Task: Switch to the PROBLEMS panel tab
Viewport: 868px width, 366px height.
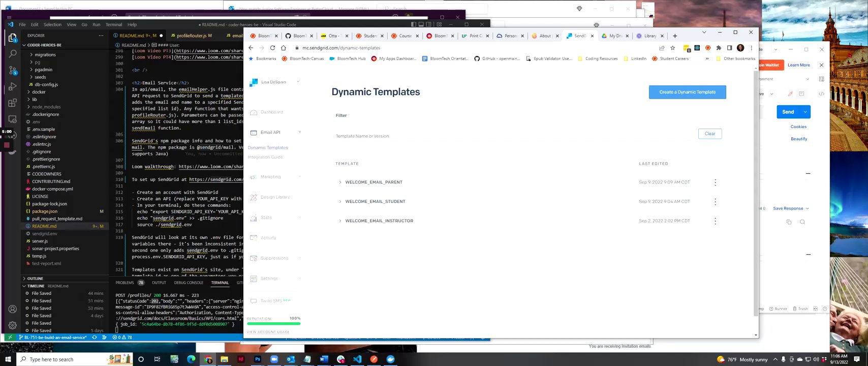Action: click(x=125, y=283)
